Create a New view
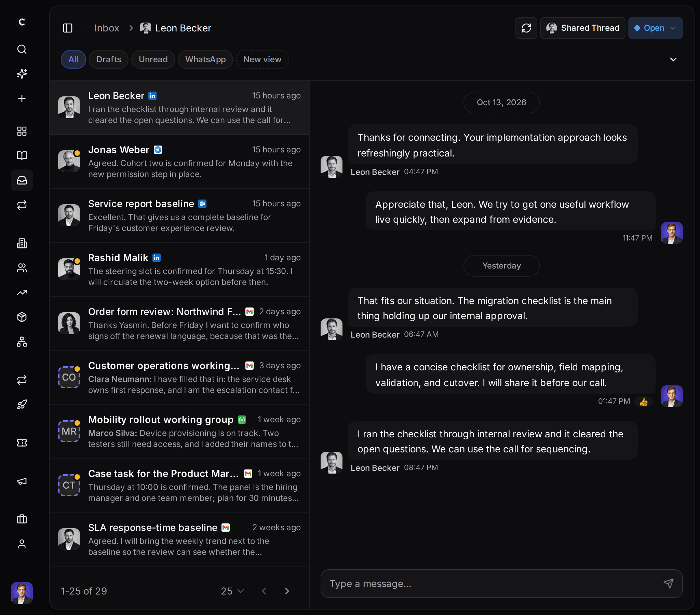The width and height of the screenshot is (700, 615). (x=262, y=59)
